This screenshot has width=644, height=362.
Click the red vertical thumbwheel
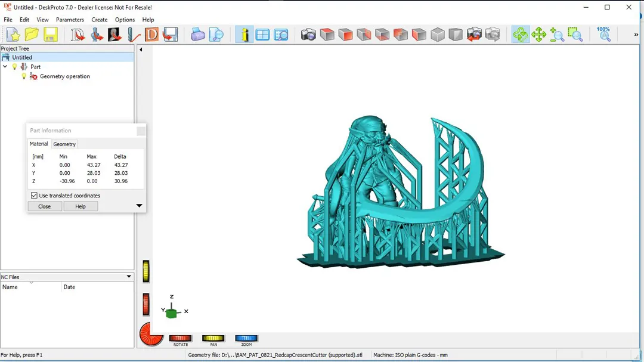tap(146, 305)
